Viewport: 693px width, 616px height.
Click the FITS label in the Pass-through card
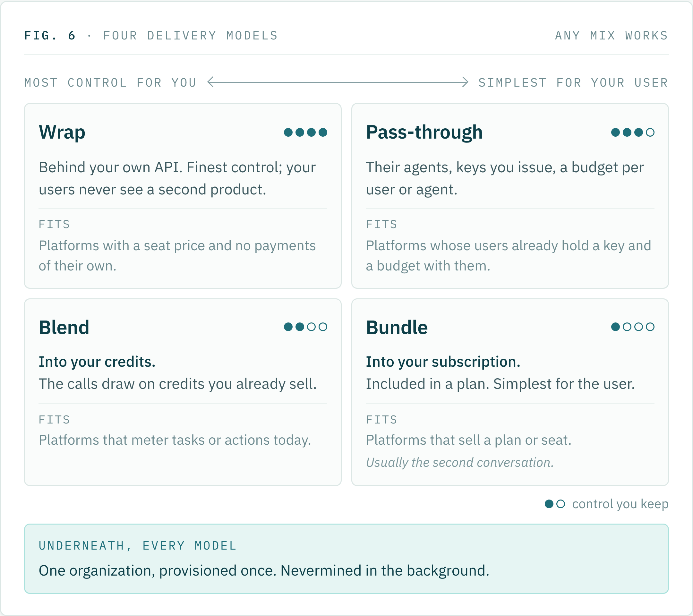pos(381,225)
